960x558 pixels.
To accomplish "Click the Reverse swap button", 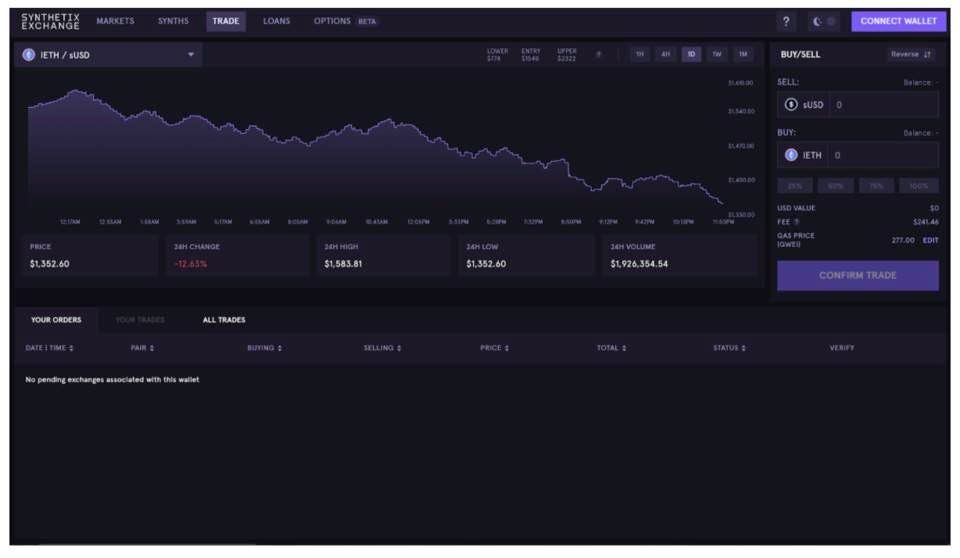I will 911,55.
